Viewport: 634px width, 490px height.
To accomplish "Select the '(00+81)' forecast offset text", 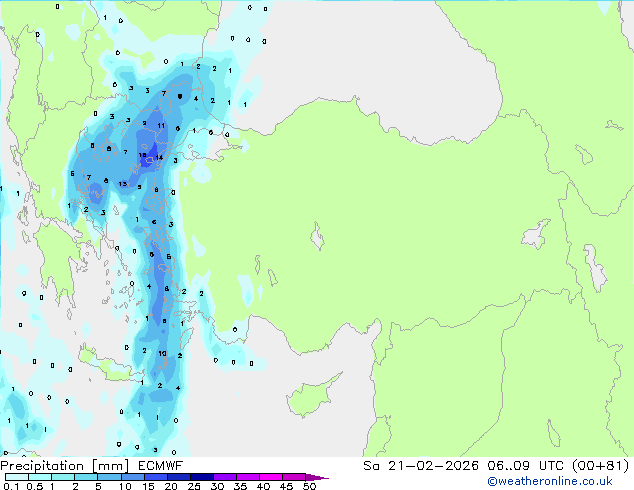I will pos(600,466).
